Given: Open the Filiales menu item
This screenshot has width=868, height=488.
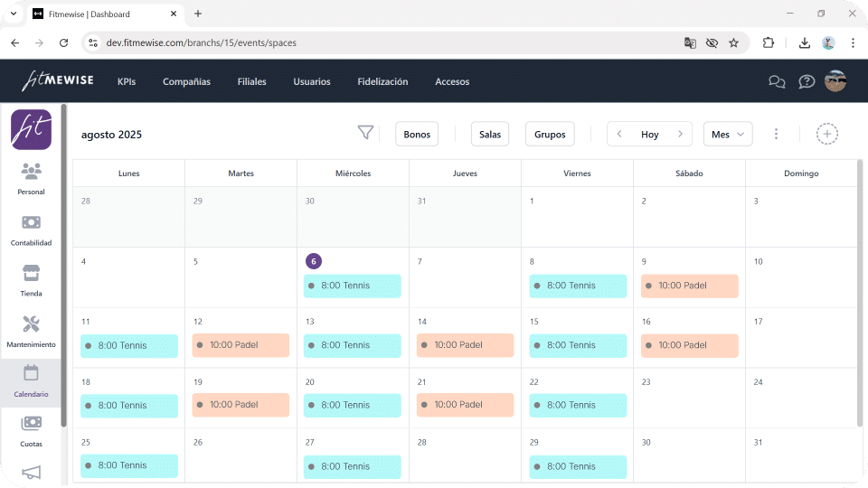Looking at the screenshot, I should click(x=252, y=81).
